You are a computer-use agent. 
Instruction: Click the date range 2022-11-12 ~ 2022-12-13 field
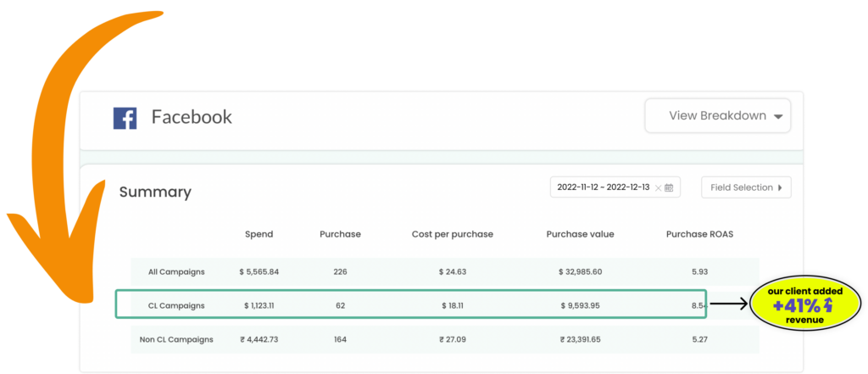click(x=615, y=187)
